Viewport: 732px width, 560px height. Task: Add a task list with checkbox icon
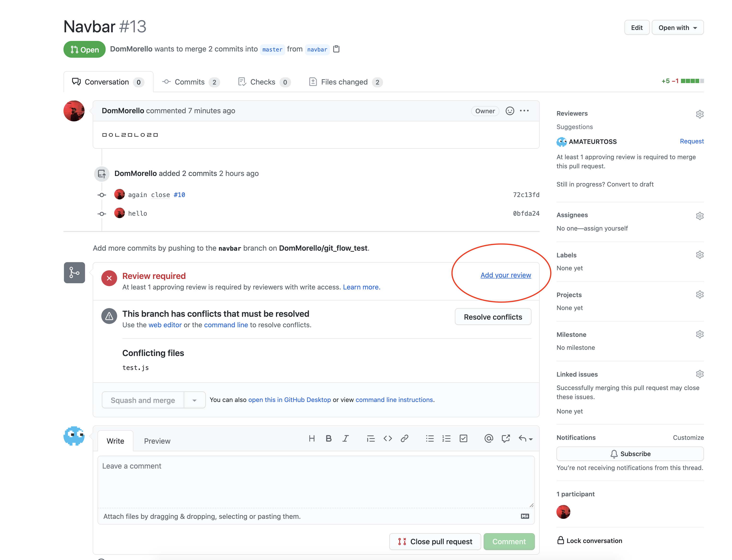(x=463, y=439)
